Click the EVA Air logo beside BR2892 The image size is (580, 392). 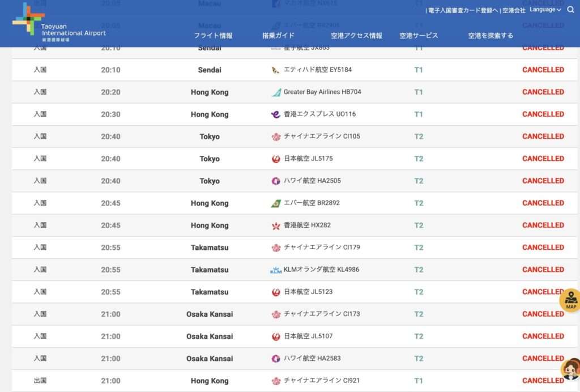tap(276, 203)
